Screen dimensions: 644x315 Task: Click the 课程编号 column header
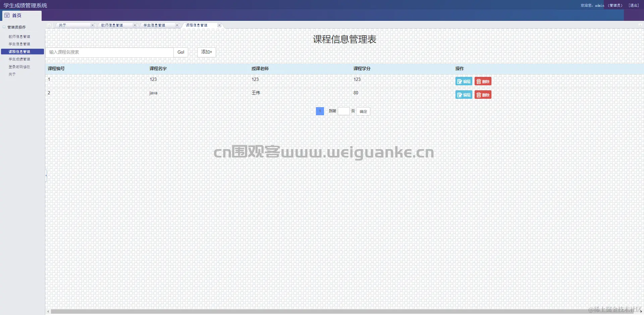coord(56,69)
